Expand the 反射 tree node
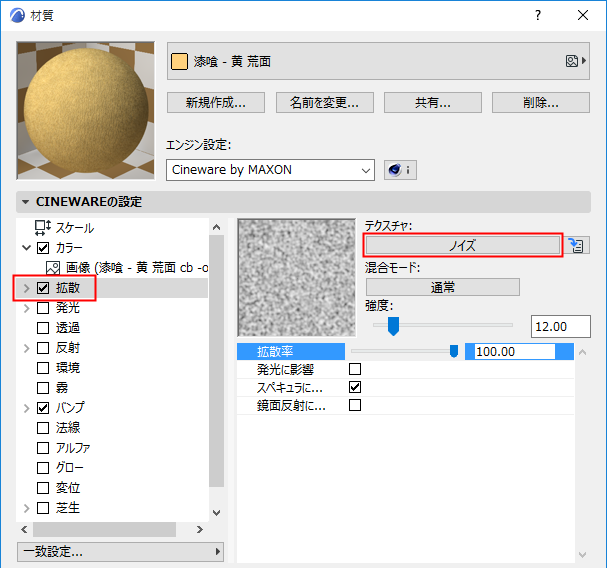 (x=26, y=348)
